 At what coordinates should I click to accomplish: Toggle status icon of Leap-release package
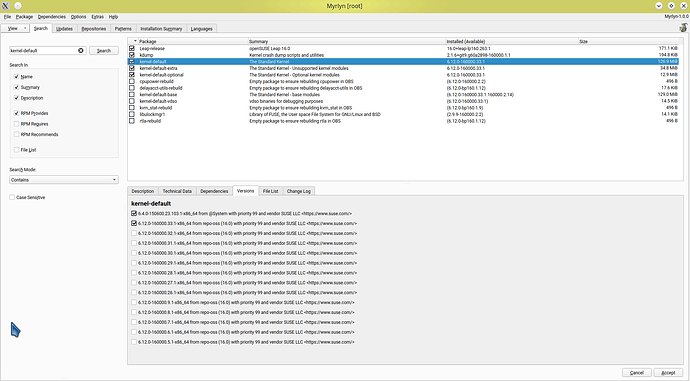132,48
